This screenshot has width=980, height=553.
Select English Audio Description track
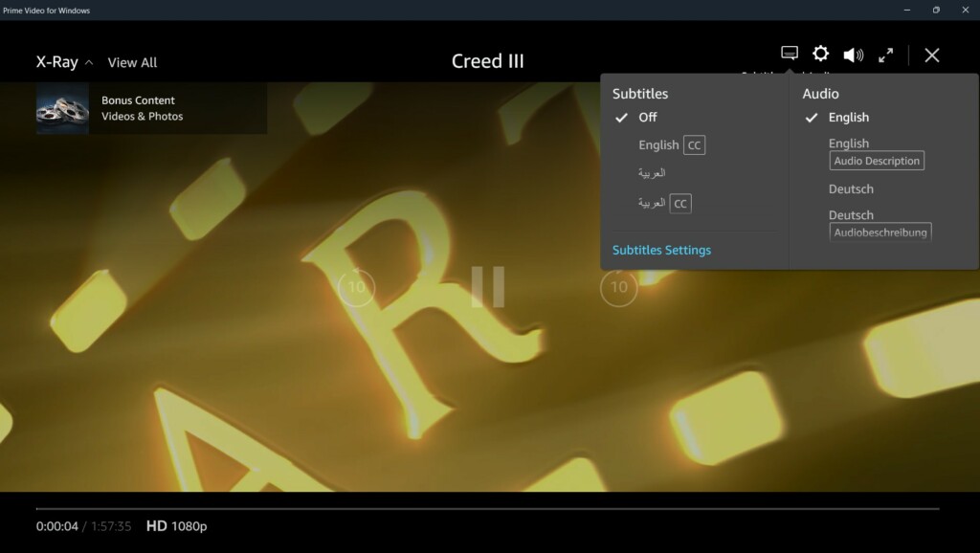[876, 154]
